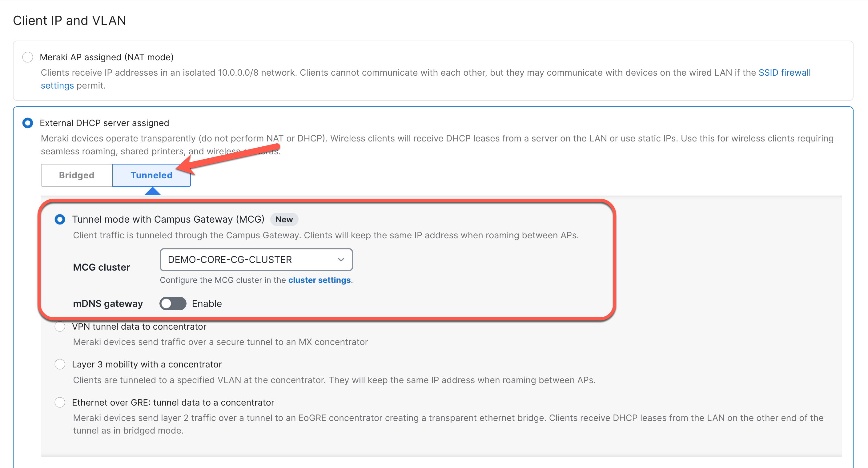Viewport: 868px width, 468px height.
Task: Click the External DHCP server assigned label
Action: click(x=104, y=123)
